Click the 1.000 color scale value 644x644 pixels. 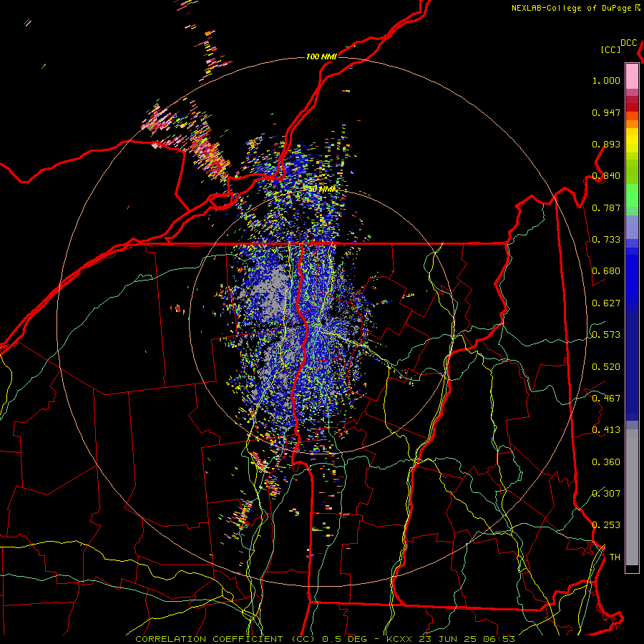coord(606,80)
